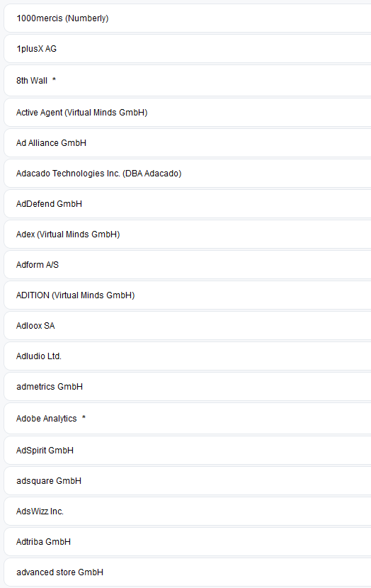Click the Adform A/S vendor
This screenshot has height=588, width=371.
(188, 264)
